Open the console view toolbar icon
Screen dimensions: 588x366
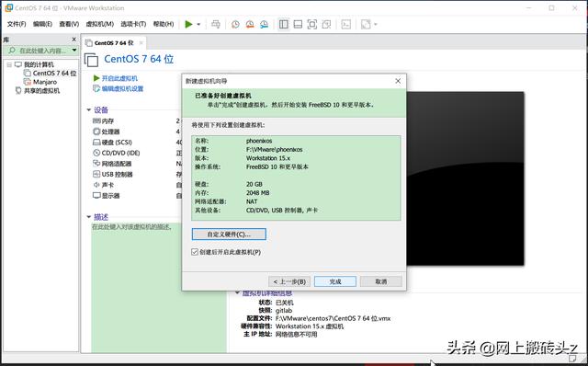[345, 25]
